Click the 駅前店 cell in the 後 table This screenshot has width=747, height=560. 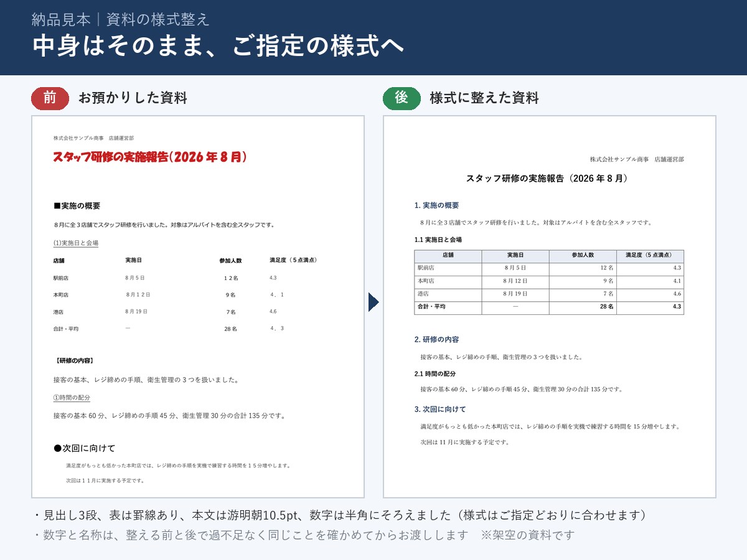448,268
